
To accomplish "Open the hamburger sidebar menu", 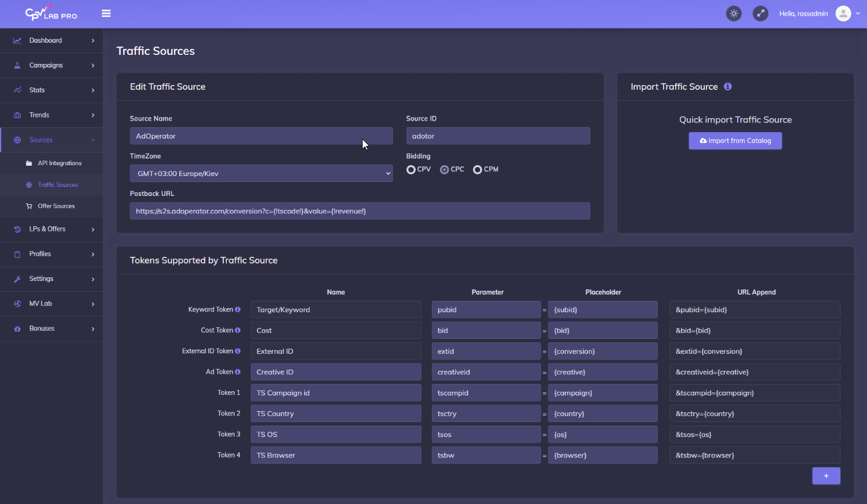I will [x=106, y=13].
